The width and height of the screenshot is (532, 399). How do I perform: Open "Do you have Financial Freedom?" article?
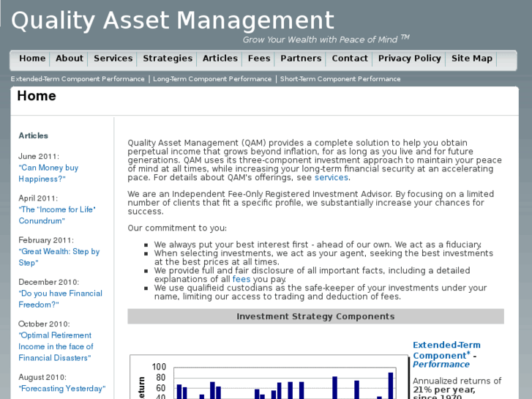tap(61, 299)
